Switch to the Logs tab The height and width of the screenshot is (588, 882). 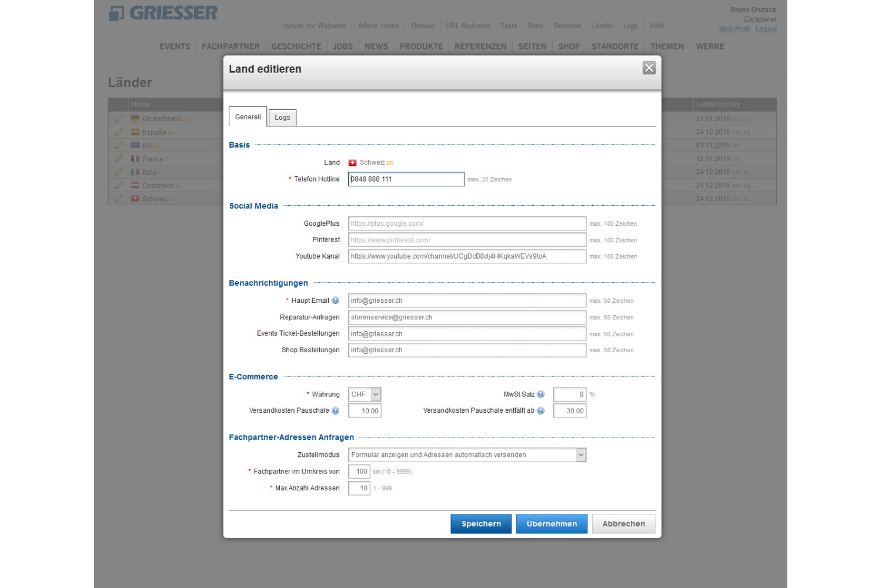click(282, 118)
